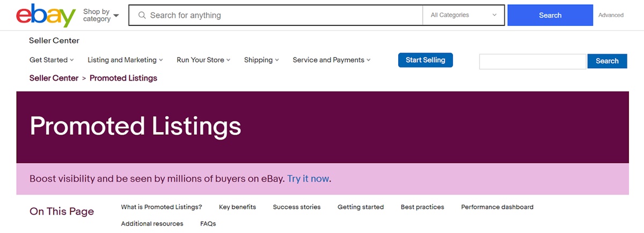The width and height of the screenshot is (644, 233).
Task: Expand the All Categories dropdown
Action: tap(464, 16)
